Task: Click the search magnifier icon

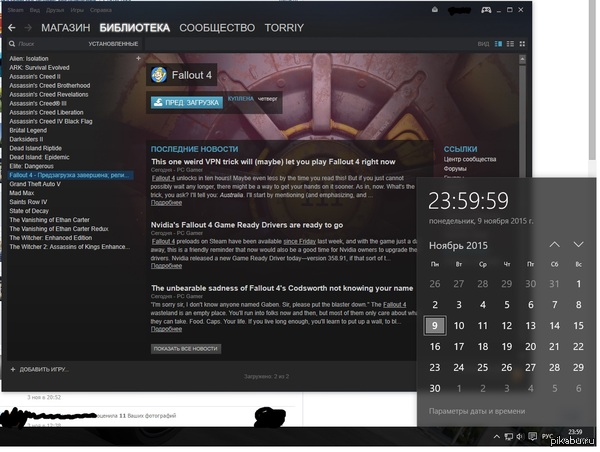Action: 12,44
